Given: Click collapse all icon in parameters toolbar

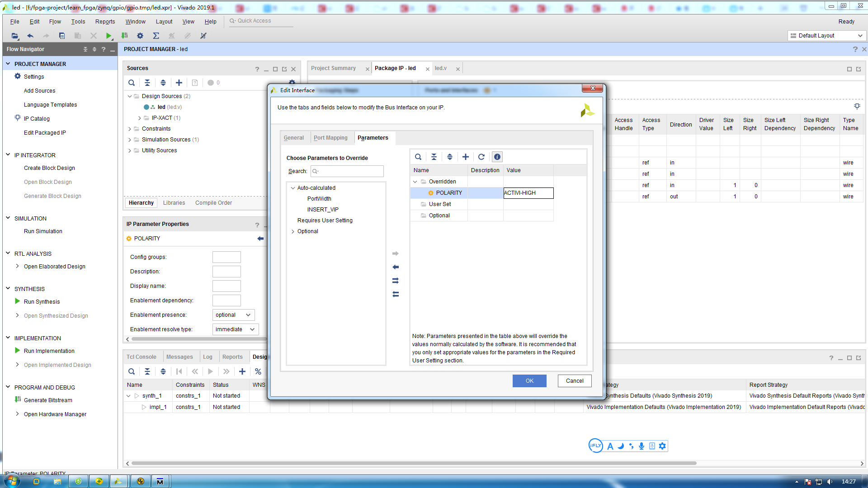Looking at the screenshot, I should pyautogui.click(x=434, y=157).
